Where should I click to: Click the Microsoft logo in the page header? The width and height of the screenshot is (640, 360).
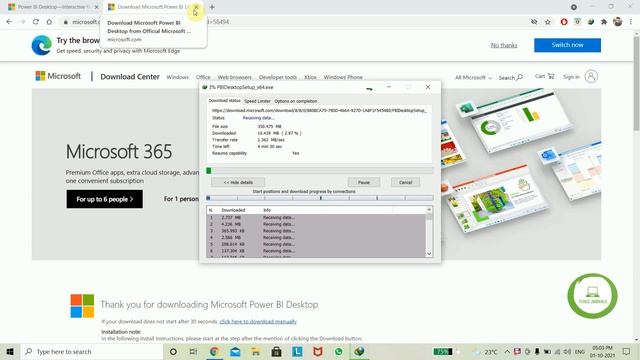pos(58,76)
